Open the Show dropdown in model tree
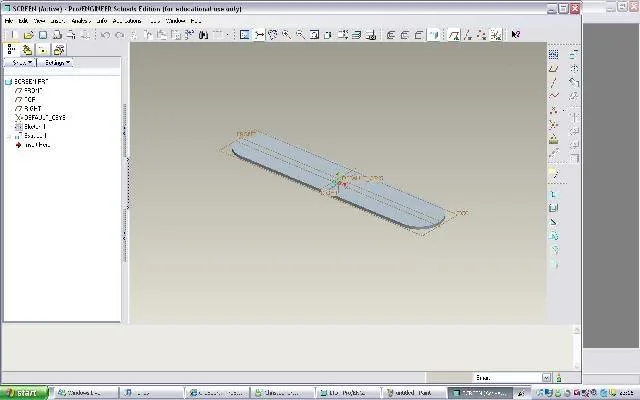Screen dimensions: 640x400 20,62
